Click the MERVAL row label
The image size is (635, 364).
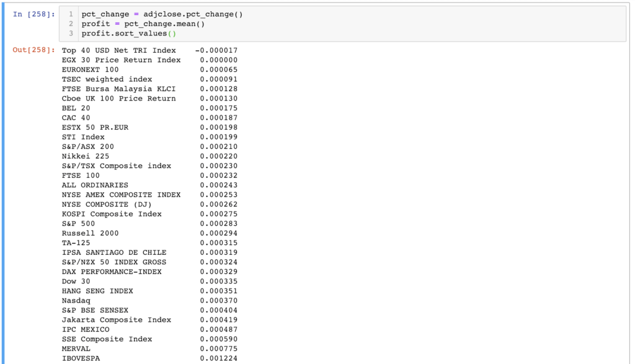(x=76, y=349)
